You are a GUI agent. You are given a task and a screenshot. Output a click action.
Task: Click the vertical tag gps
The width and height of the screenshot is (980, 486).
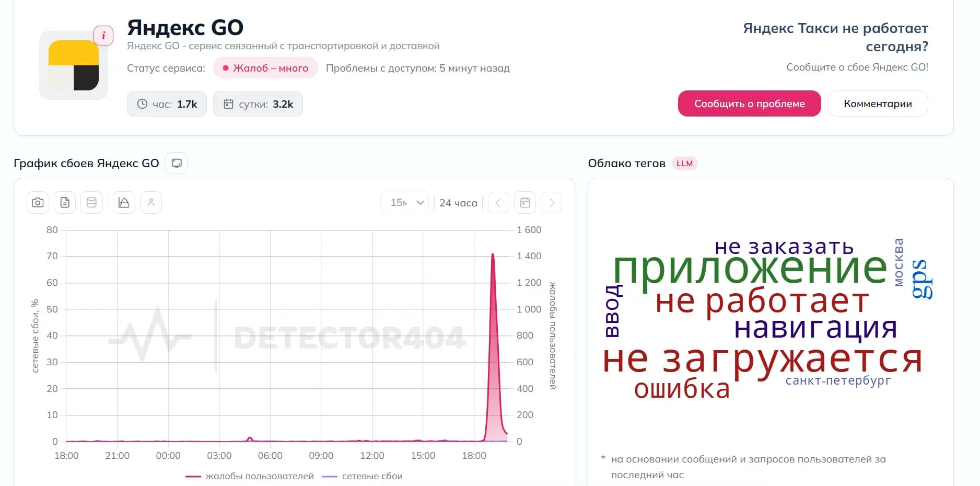point(921,279)
